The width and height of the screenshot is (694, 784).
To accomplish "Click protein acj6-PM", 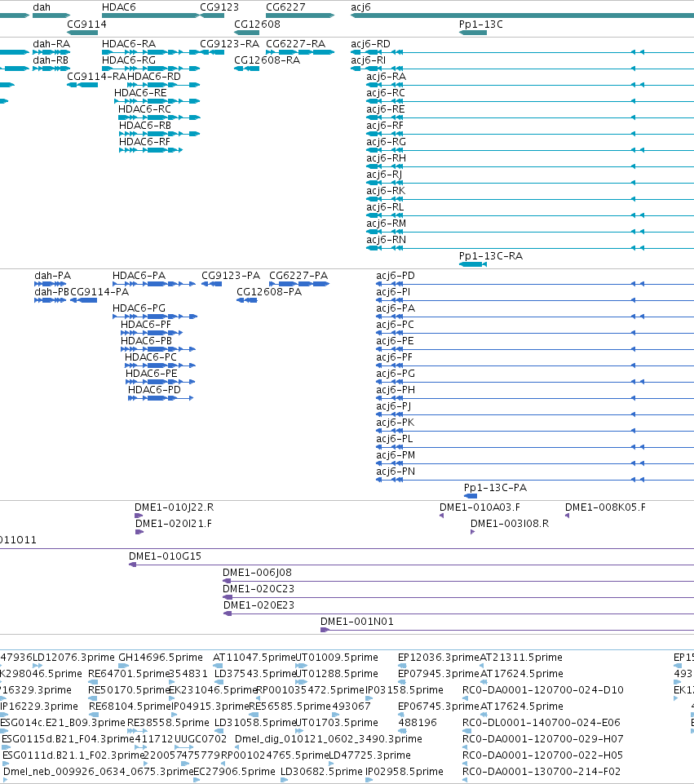I will pyautogui.click(x=396, y=455).
